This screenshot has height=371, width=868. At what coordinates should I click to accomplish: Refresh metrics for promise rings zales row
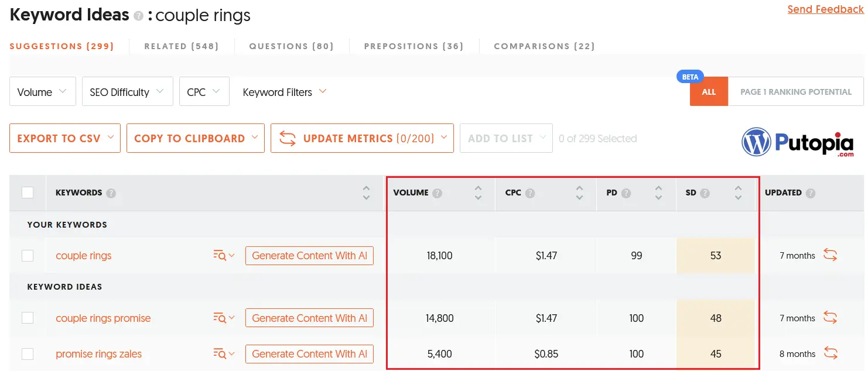830,353
